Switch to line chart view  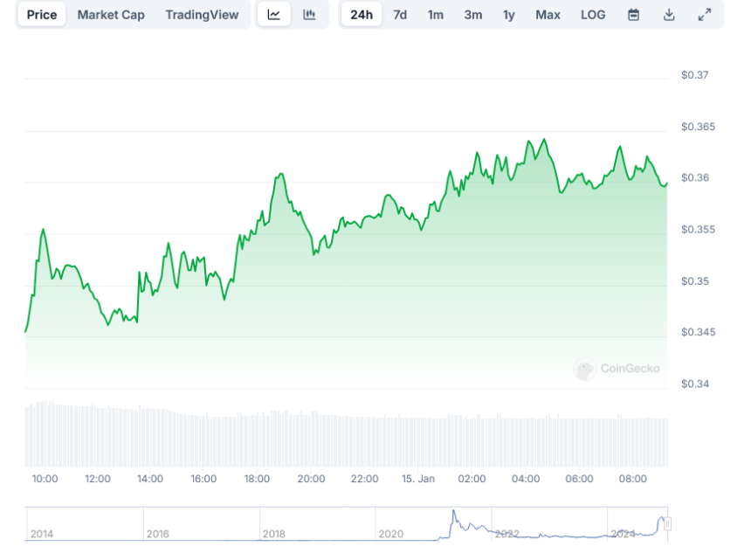(x=273, y=15)
